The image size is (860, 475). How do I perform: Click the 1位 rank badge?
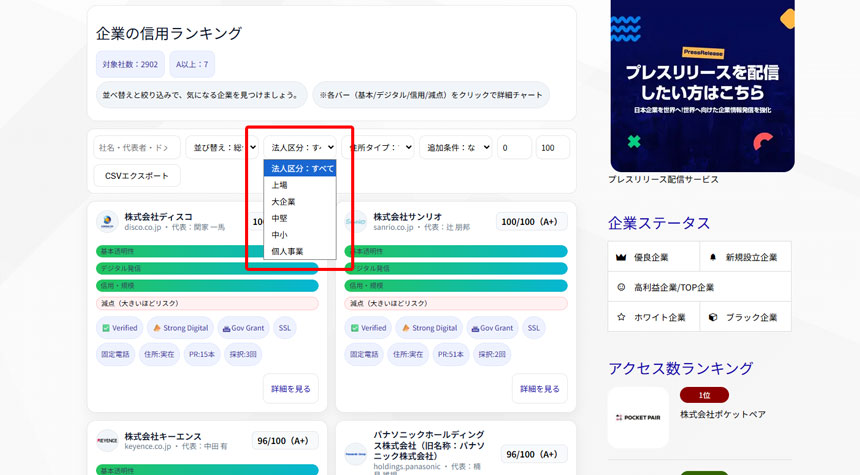point(704,395)
